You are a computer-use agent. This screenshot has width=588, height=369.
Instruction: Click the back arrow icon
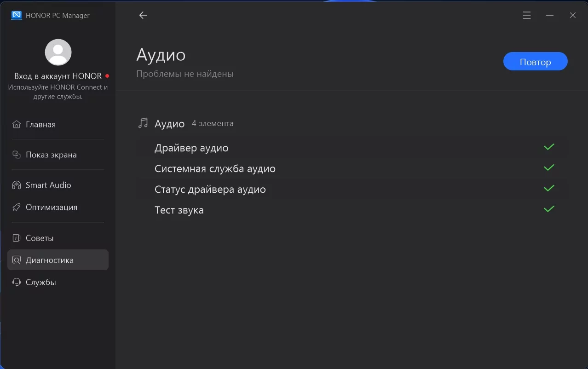point(143,15)
